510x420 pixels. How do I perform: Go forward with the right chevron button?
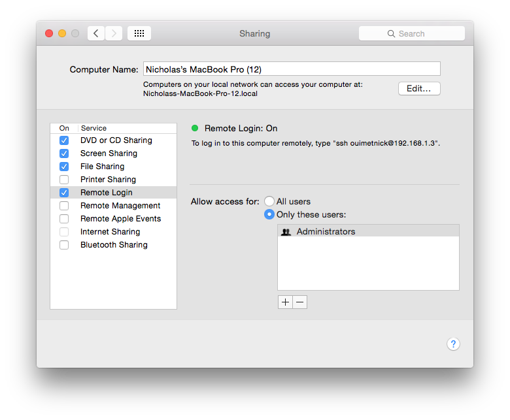(x=114, y=33)
